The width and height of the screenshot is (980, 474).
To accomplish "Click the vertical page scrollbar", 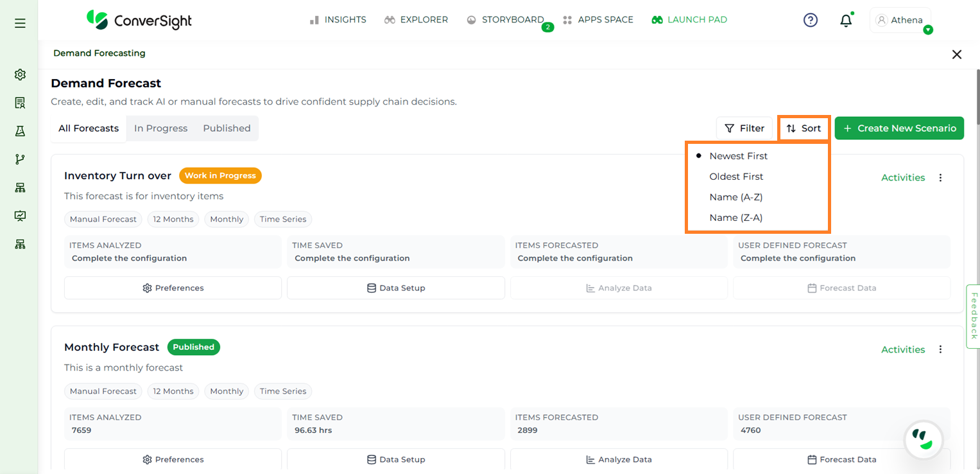I will pyautogui.click(x=977, y=96).
